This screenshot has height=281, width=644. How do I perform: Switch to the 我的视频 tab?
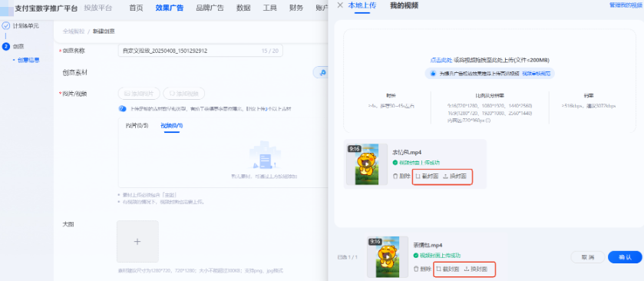point(405,5)
